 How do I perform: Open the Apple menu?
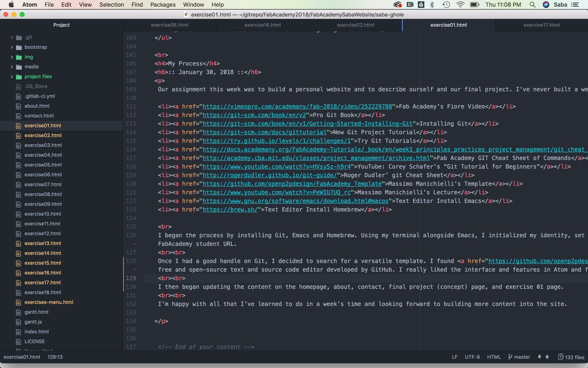(x=11, y=5)
